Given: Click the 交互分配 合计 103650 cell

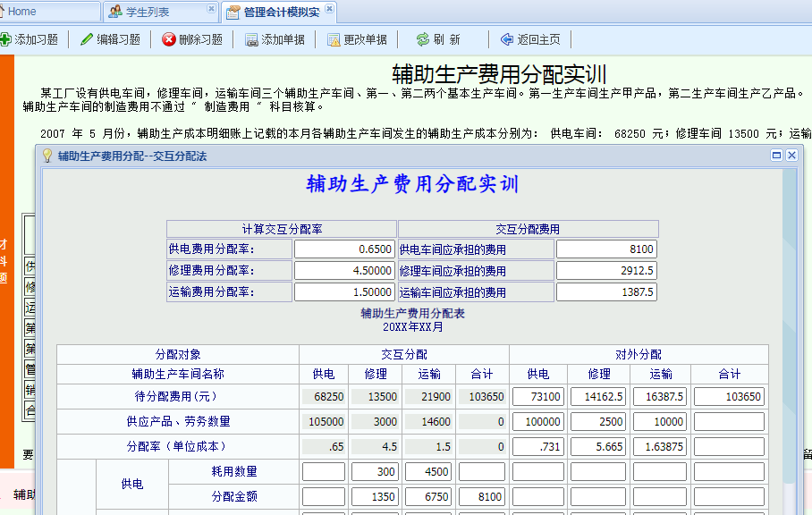Looking at the screenshot, I should (482, 396).
